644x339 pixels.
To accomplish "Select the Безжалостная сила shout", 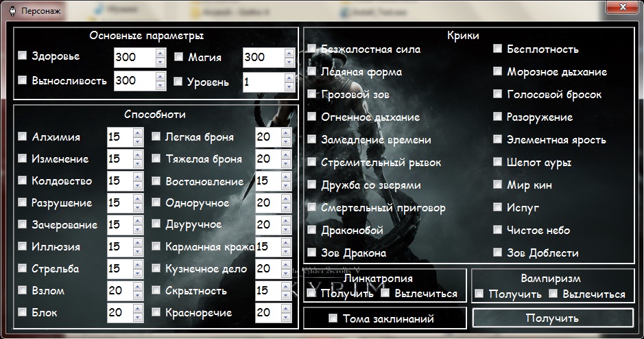I will click(x=312, y=49).
